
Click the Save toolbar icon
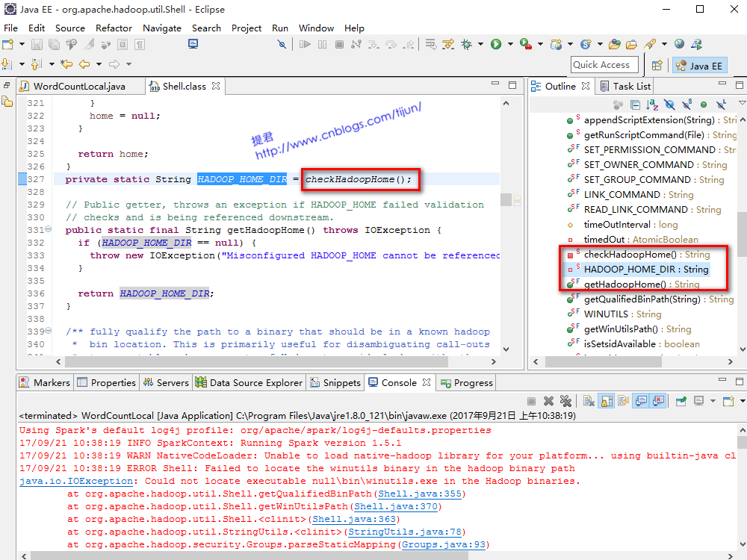[37, 44]
